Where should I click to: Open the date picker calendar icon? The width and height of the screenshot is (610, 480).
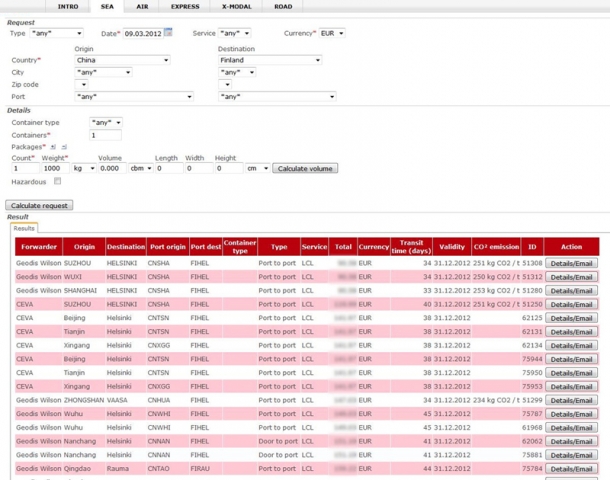[168, 33]
